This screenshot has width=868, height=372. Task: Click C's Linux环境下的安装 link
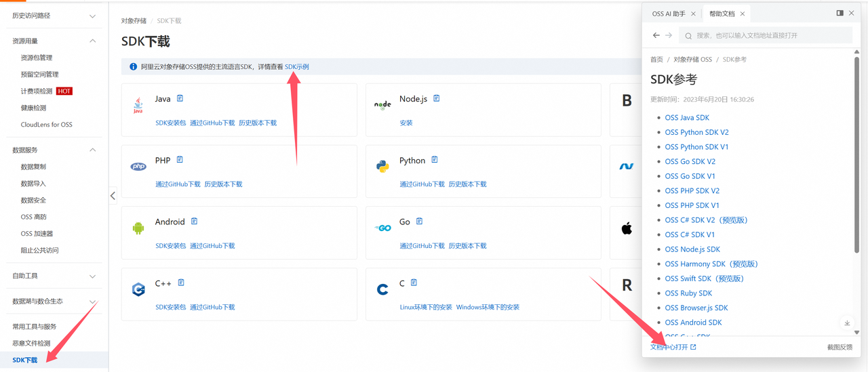426,308
